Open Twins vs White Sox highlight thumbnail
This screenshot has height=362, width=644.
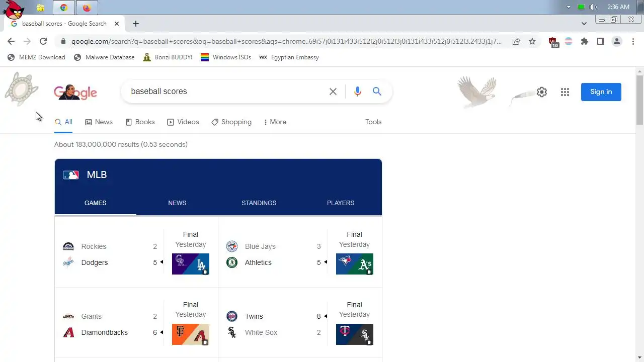click(x=355, y=334)
